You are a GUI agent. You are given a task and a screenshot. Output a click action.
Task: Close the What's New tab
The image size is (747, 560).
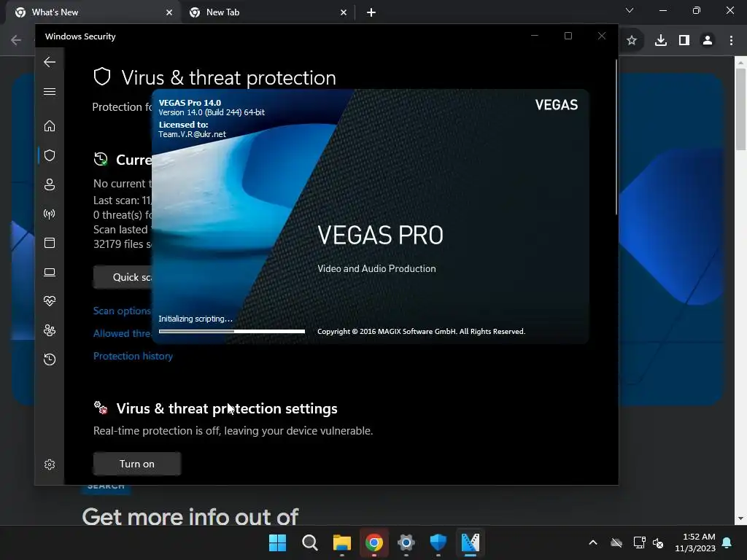[169, 13]
